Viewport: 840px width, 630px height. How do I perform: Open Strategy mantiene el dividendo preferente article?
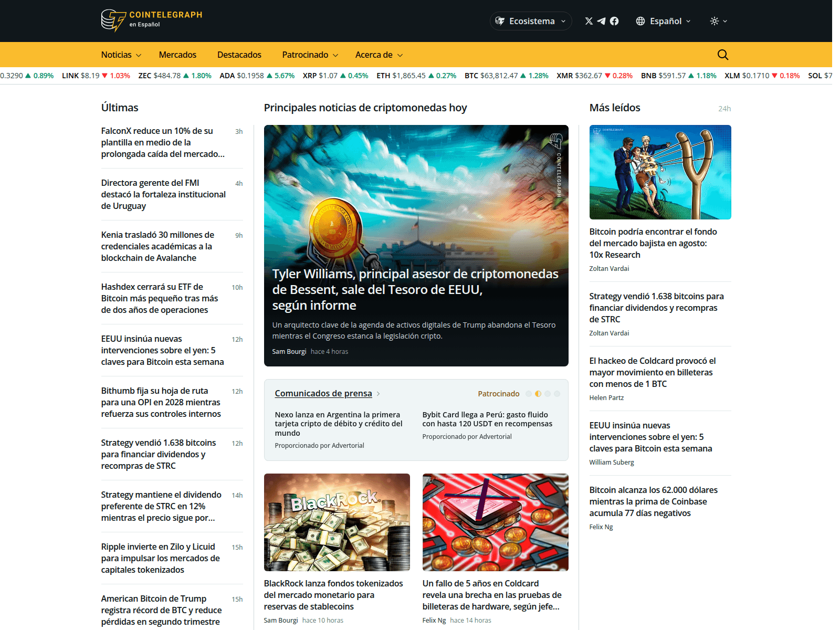point(162,506)
